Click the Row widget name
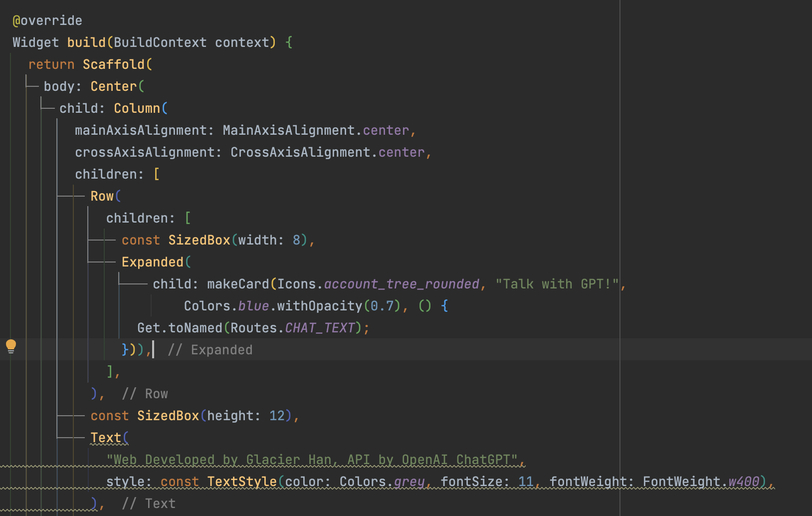This screenshot has width=812, height=516. click(x=102, y=196)
